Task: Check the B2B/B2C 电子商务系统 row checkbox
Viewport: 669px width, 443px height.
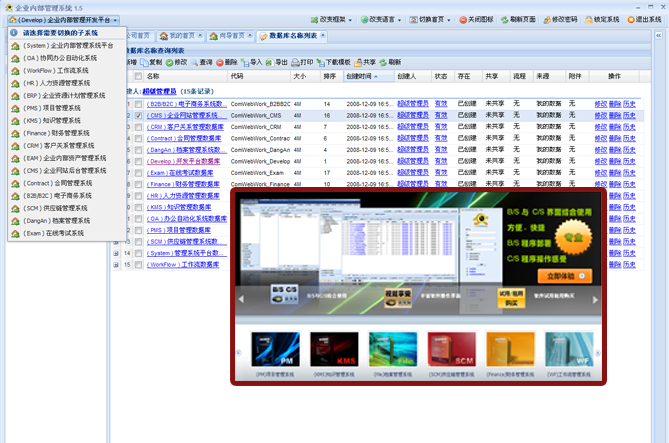Action: [138, 103]
